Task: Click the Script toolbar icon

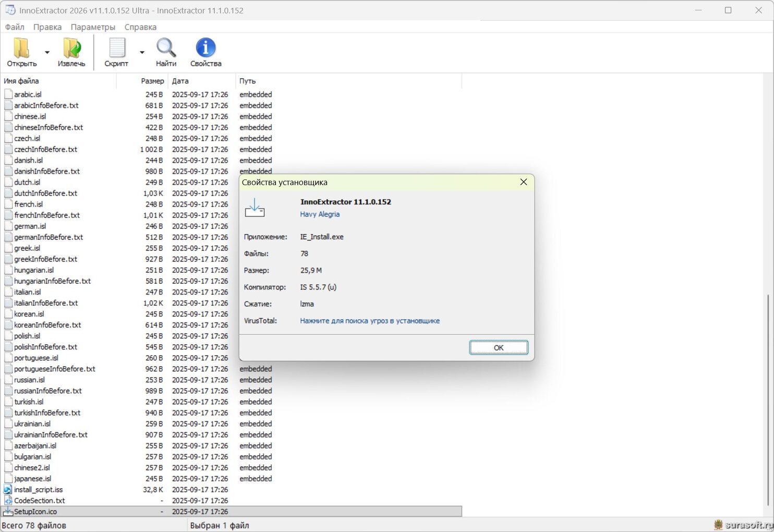Action: click(x=116, y=49)
